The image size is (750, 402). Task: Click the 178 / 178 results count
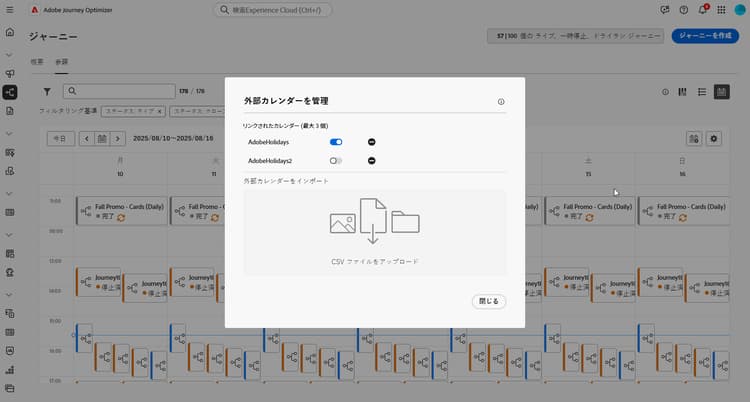click(x=192, y=91)
